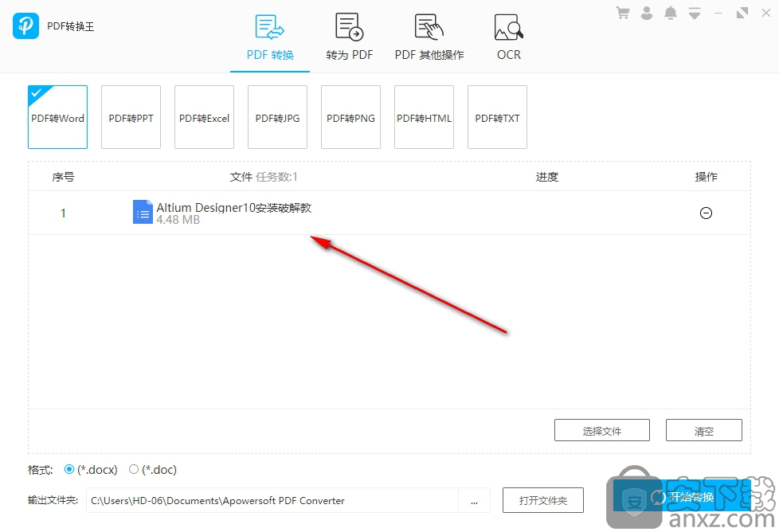The image size is (779, 532).
Task: Select the PDF转HTML conversion option
Action: tap(425, 117)
